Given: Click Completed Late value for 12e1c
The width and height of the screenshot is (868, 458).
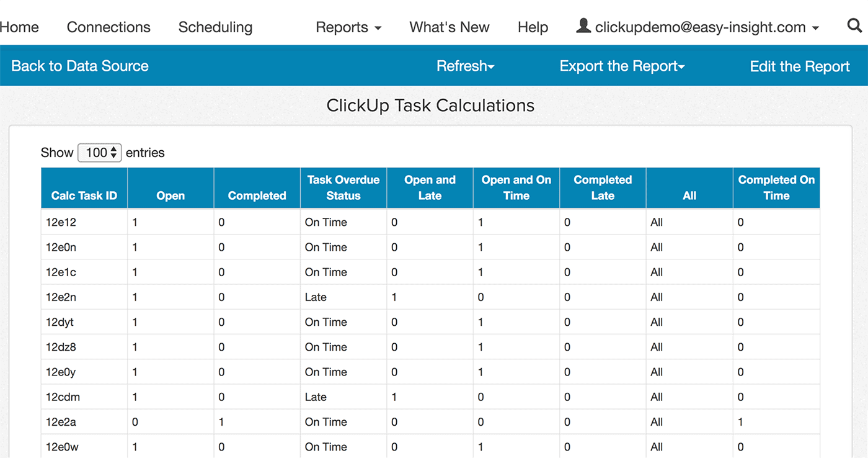Looking at the screenshot, I should coord(567,272).
